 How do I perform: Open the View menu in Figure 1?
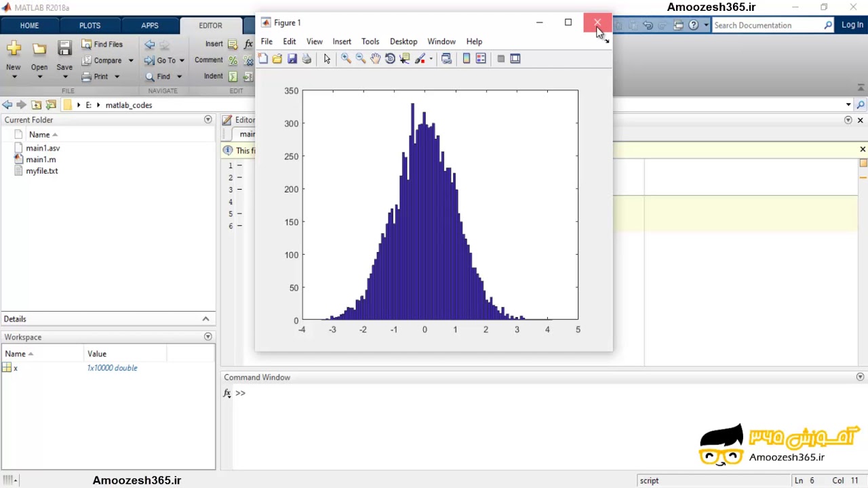[315, 41]
